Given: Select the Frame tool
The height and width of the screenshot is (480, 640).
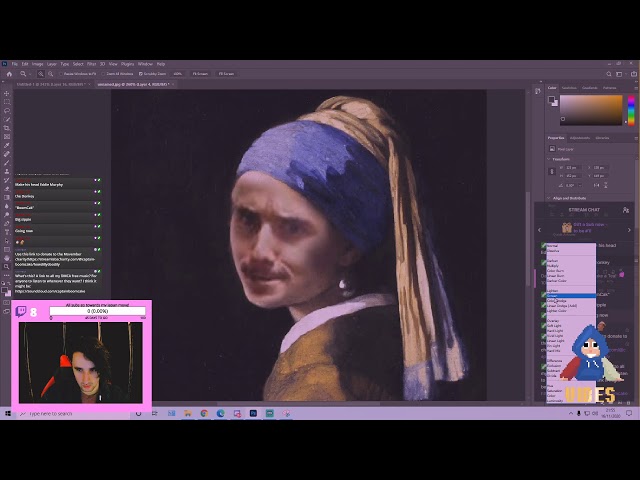Looking at the screenshot, I should pyautogui.click(x=7, y=137).
